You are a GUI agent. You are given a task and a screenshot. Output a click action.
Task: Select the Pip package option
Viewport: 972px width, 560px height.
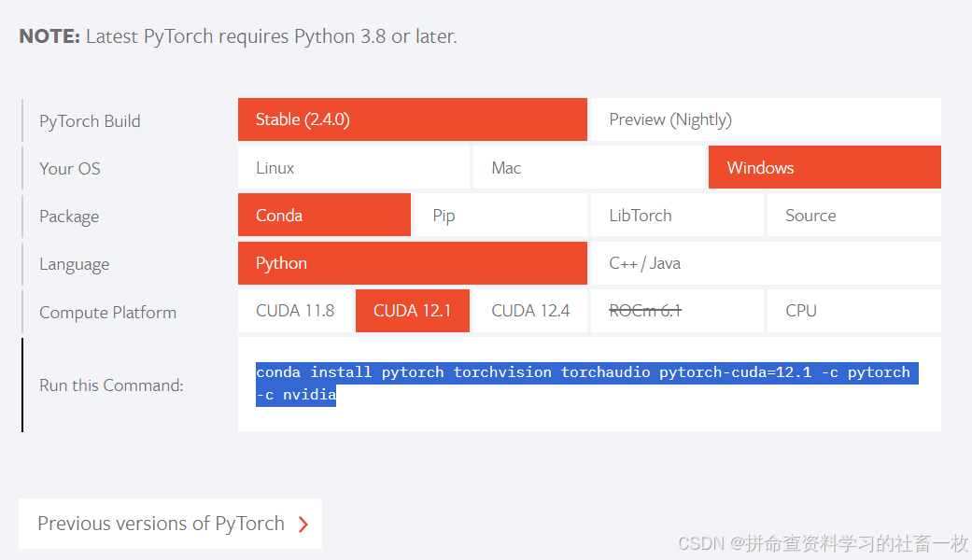[500, 215]
